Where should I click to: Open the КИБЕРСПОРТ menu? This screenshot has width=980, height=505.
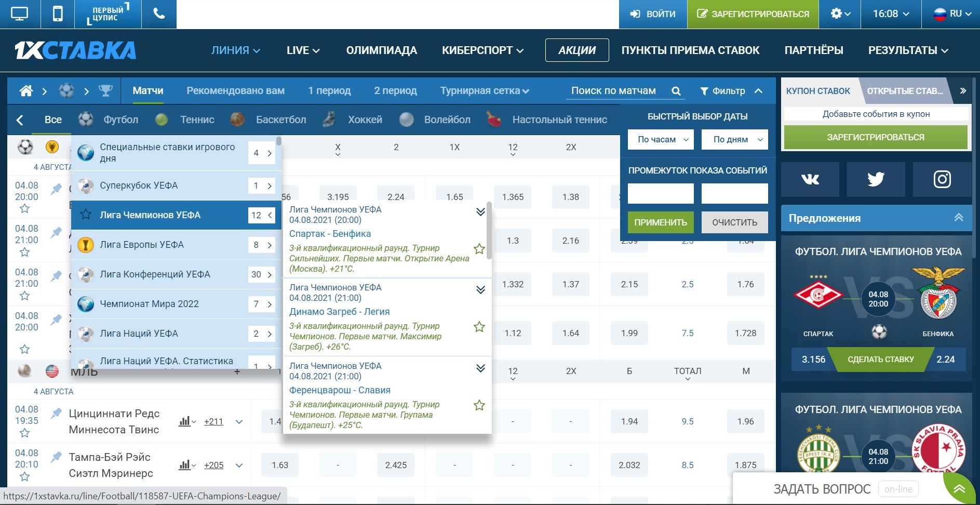pos(482,50)
